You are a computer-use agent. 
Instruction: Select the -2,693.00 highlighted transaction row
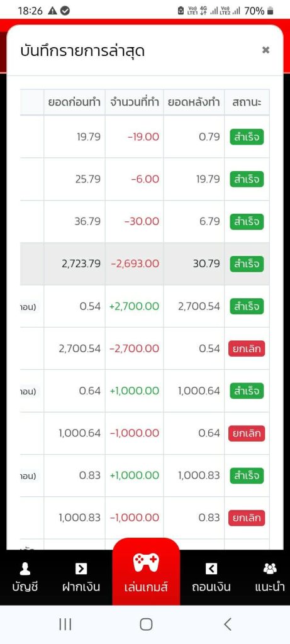pos(145,264)
